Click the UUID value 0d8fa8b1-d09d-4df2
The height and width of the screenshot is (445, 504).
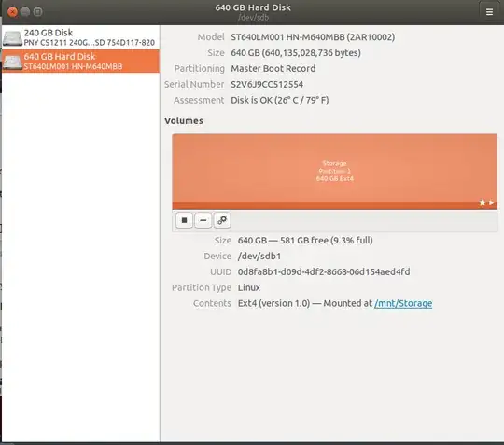click(x=324, y=271)
